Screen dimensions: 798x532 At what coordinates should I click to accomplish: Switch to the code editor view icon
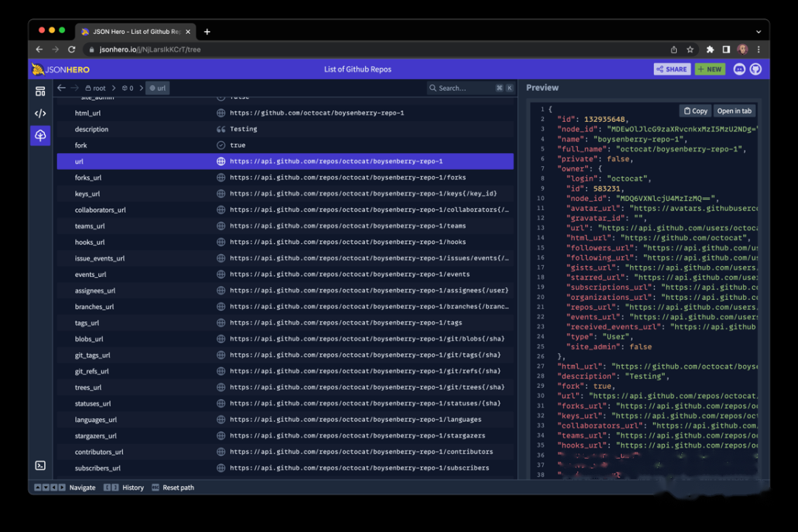pos(40,113)
